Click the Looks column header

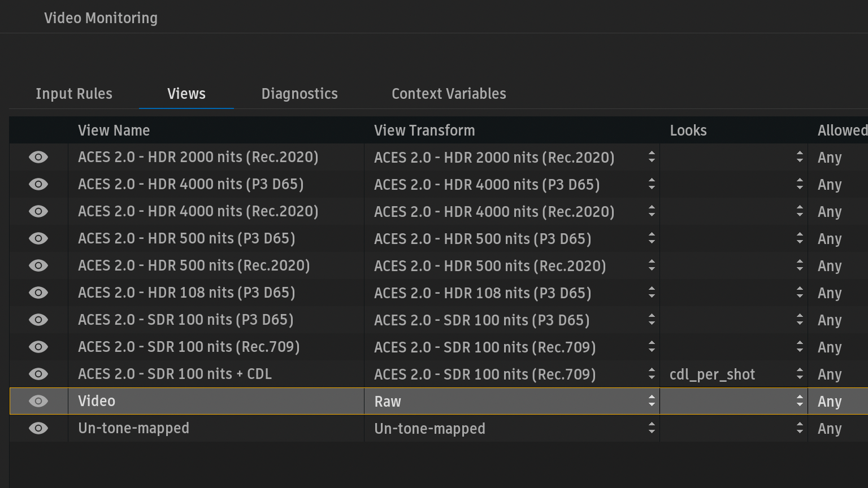pos(688,130)
